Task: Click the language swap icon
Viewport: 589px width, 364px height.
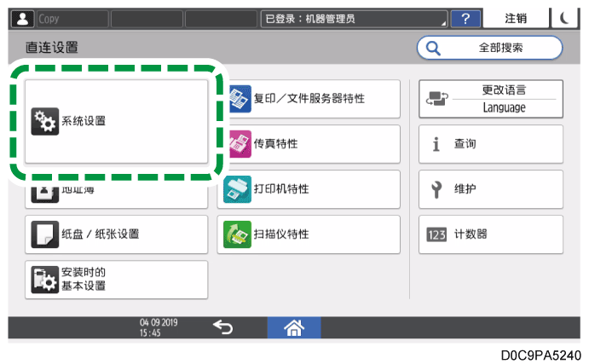Action: coord(437,99)
